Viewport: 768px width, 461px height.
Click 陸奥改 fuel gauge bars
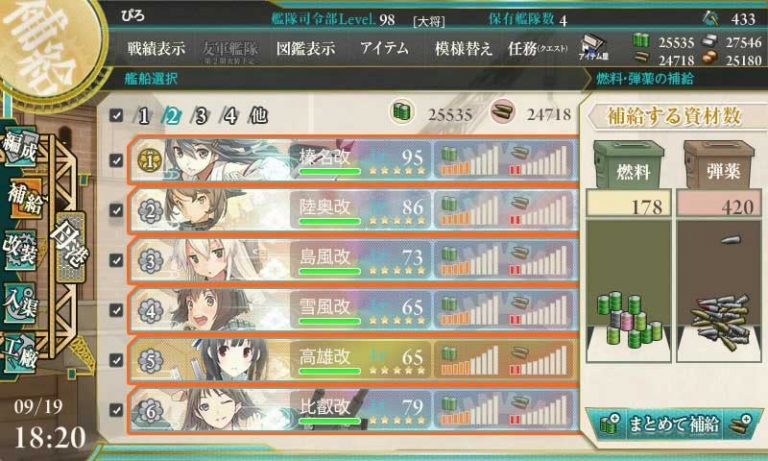point(470,210)
